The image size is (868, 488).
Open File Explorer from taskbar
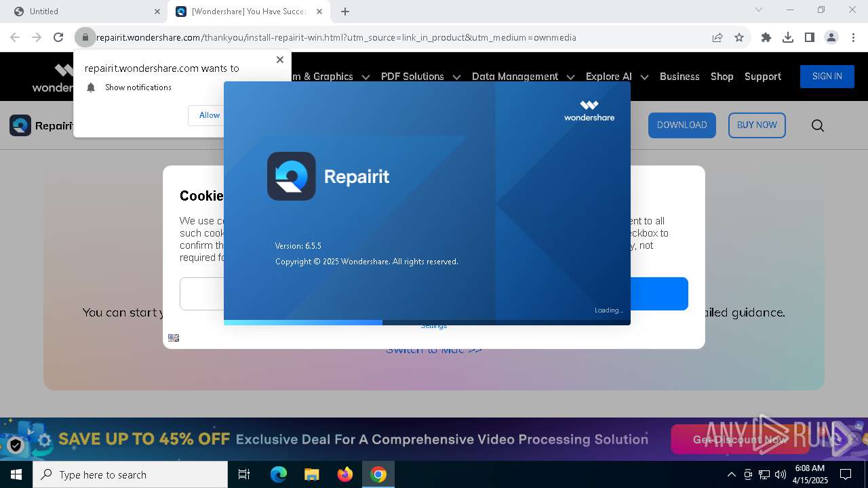tap(311, 474)
